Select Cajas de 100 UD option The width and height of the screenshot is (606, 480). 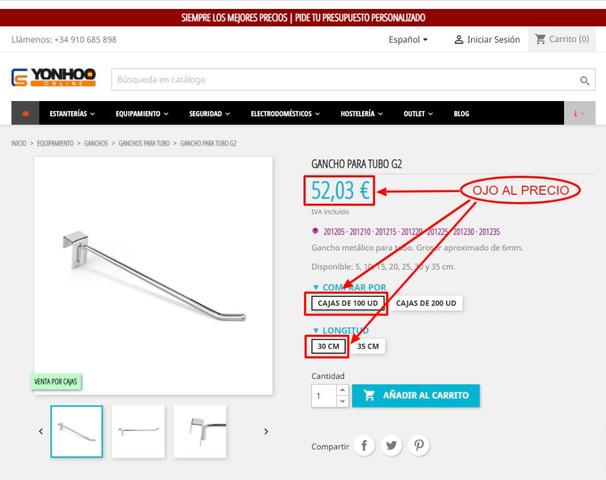pos(348,303)
